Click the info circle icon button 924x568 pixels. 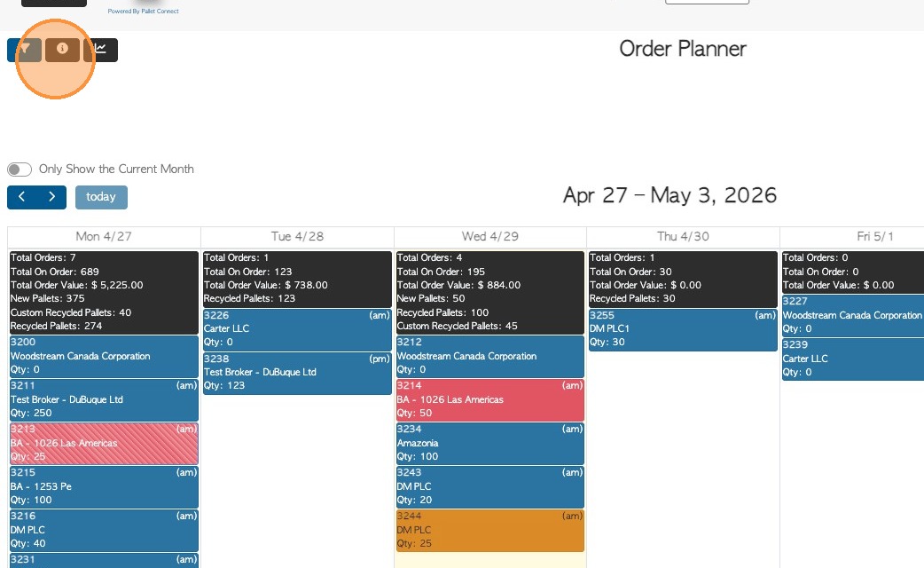click(62, 50)
